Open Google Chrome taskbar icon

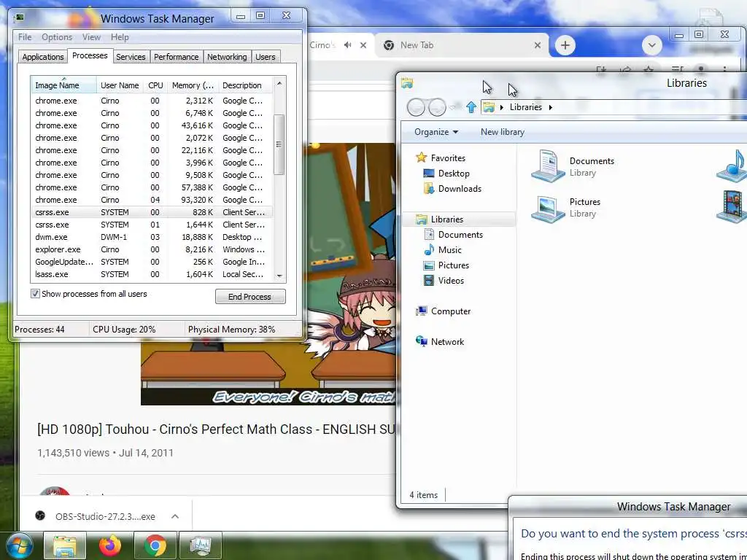pos(155,545)
